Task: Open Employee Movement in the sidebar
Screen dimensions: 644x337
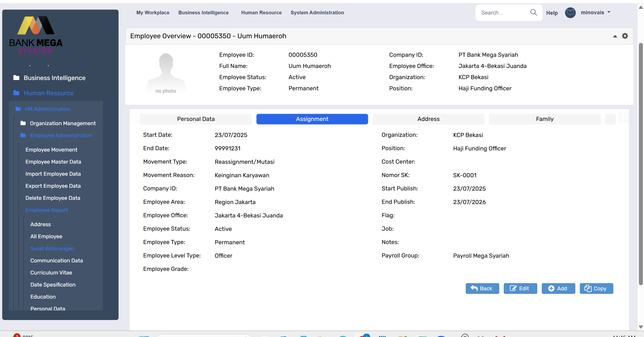Action: point(51,150)
